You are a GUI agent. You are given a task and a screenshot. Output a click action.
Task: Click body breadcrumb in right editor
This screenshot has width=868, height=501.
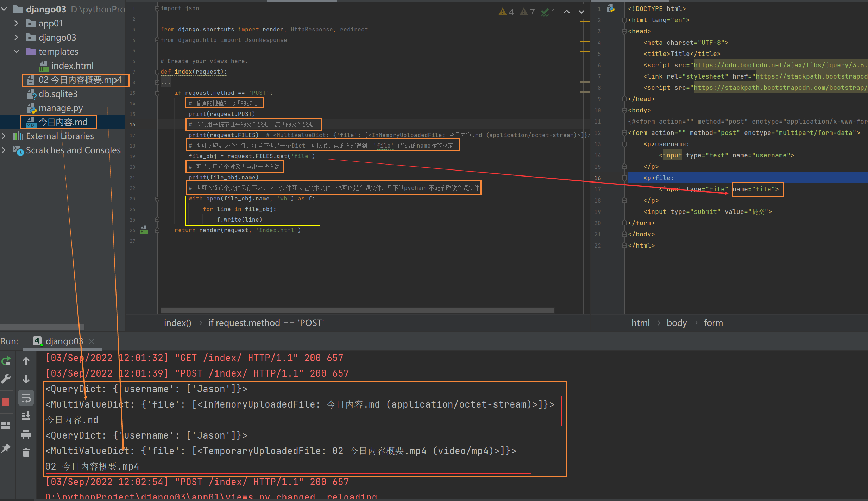(677, 323)
